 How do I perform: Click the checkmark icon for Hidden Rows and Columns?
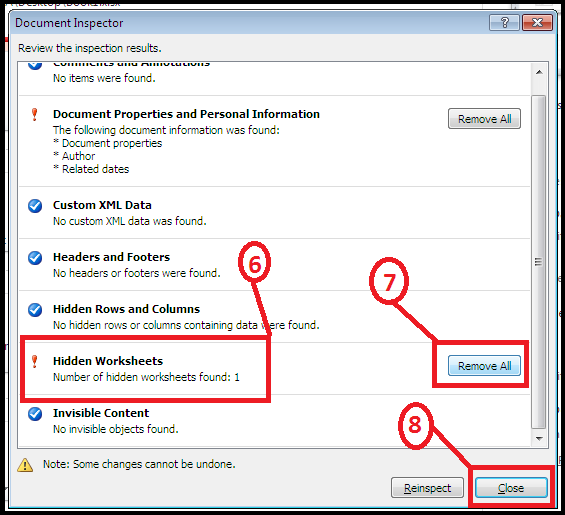point(35,310)
